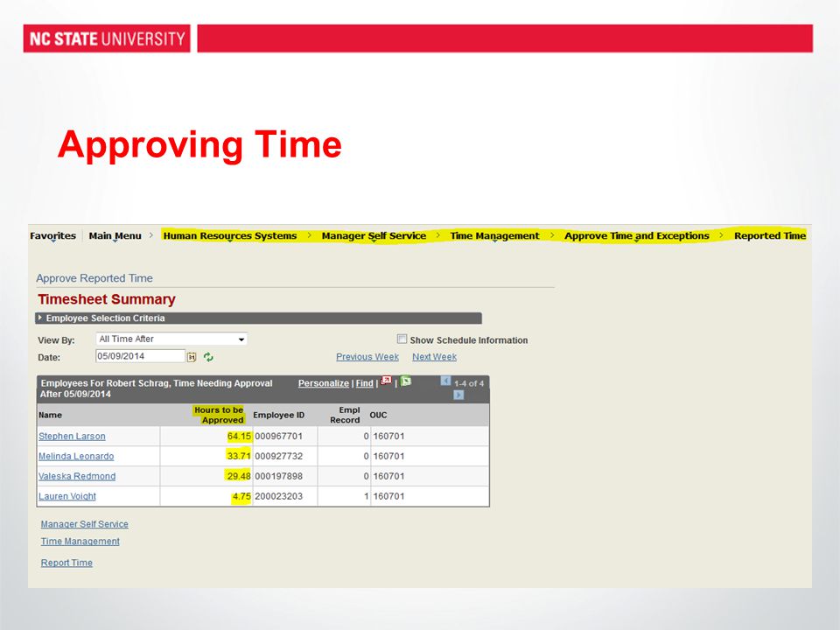
Task: Select Reported Time in the breadcrumb
Action: pyautogui.click(x=770, y=235)
